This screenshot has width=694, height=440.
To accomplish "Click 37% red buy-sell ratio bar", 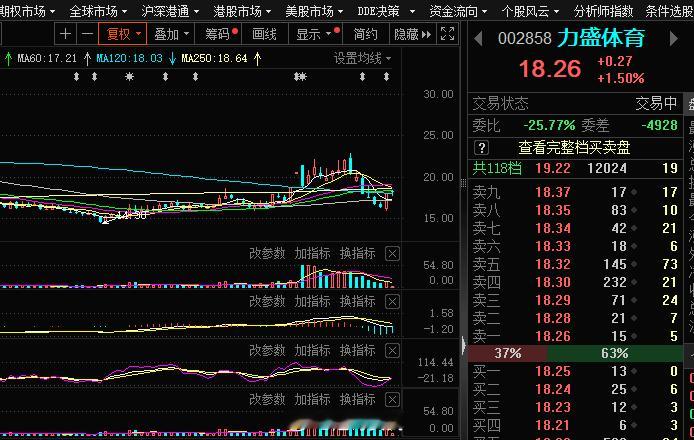I will tap(508, 353).
